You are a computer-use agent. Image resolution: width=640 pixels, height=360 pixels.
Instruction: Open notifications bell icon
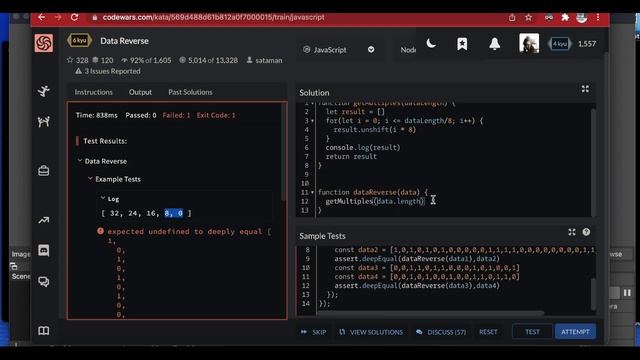coord(494,44)
